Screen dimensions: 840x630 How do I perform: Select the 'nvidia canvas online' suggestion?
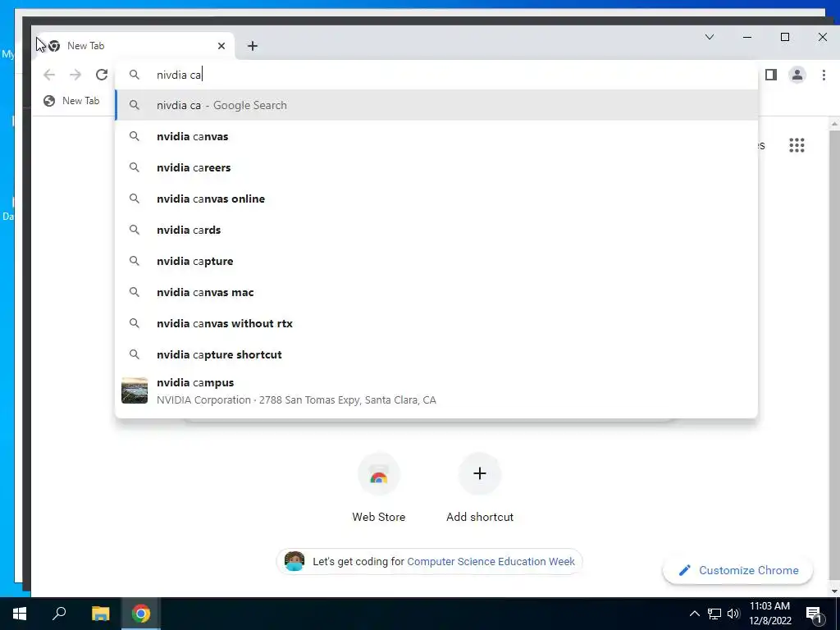coord(436,199)
